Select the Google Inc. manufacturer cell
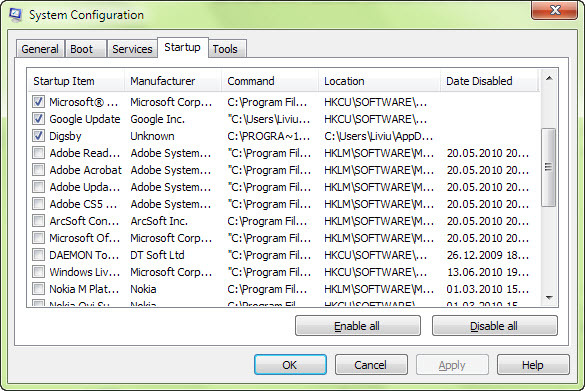Image resolution: width=585 pixels, height=391 pixels. (x=157, y=119)
